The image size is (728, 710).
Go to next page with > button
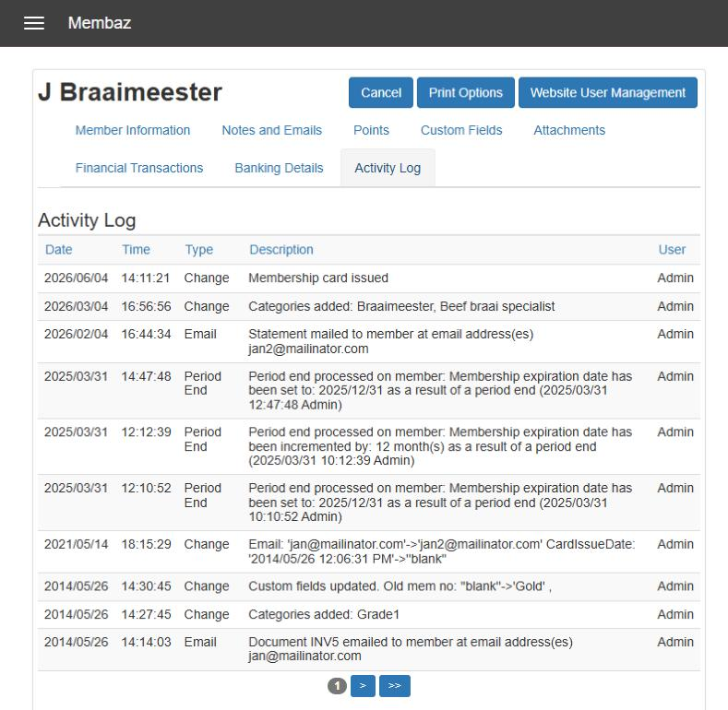pos(363,686)
